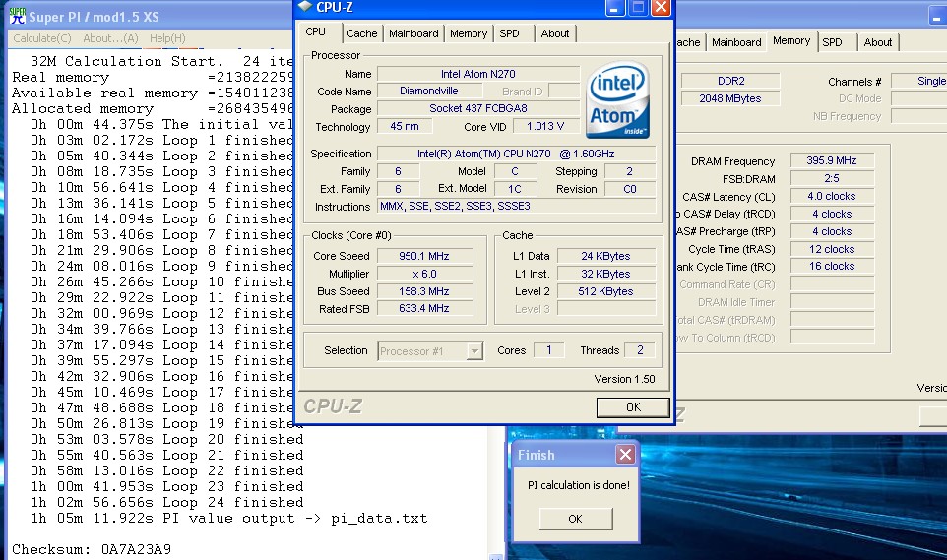This screenshot has width=947, height=560.
Task: Click the Stepping value 2
Action: pos(630,171)
